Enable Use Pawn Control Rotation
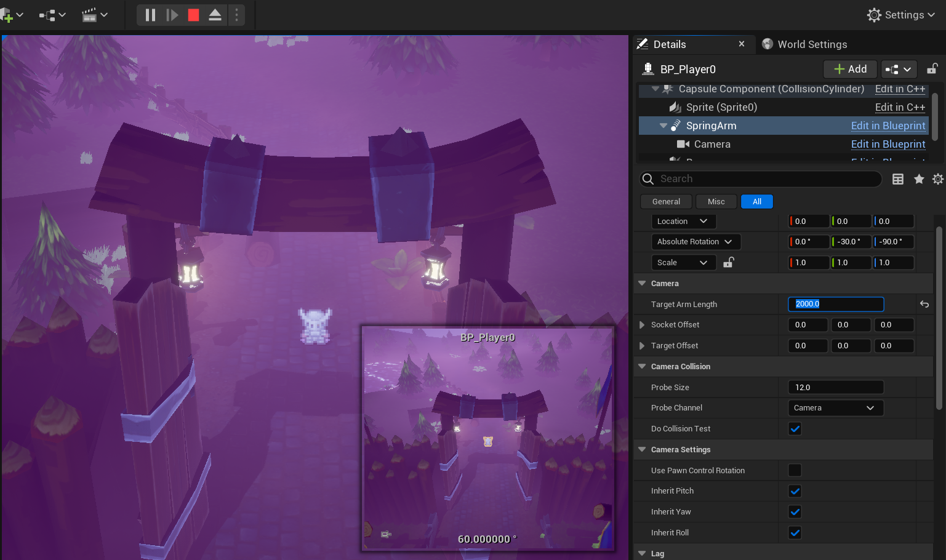 click(x=795, y=471)
